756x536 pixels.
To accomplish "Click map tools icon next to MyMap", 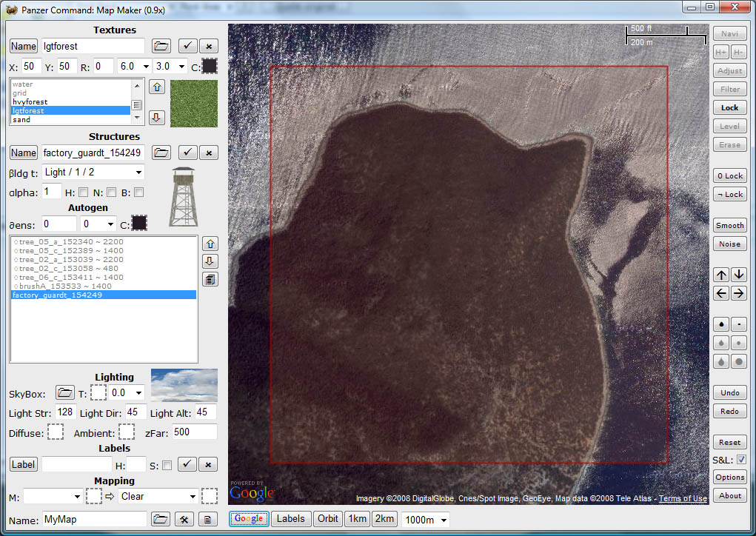I will 184,520.
